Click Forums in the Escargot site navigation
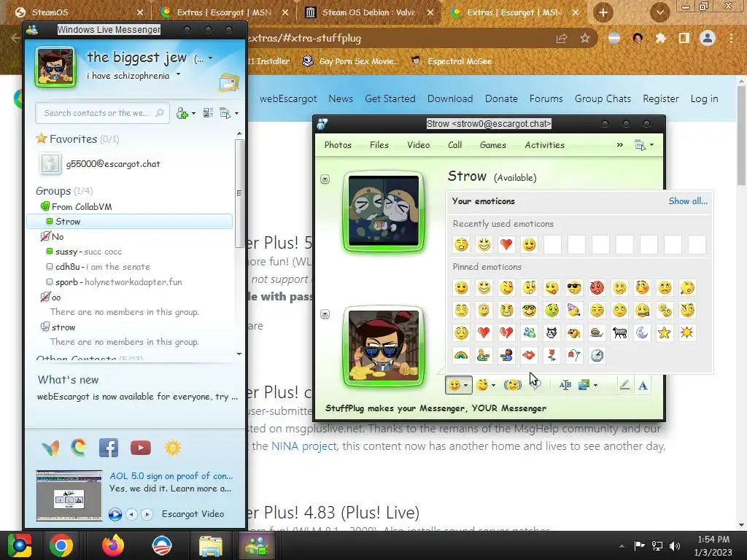 pos(546,98)
